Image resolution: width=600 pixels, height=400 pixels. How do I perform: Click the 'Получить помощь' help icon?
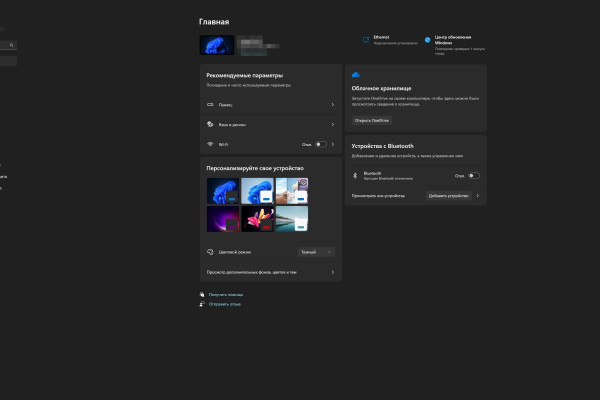(202, 295)
